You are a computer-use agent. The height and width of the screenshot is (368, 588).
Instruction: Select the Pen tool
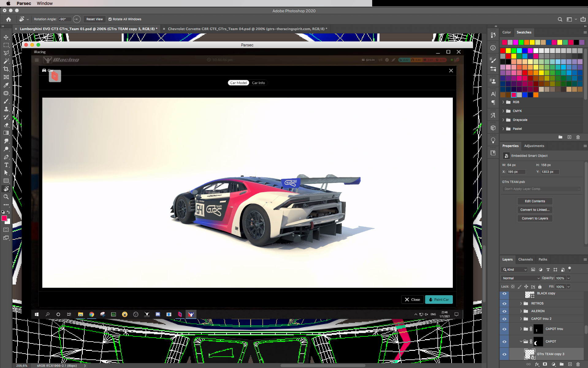[x=6, y=157]
